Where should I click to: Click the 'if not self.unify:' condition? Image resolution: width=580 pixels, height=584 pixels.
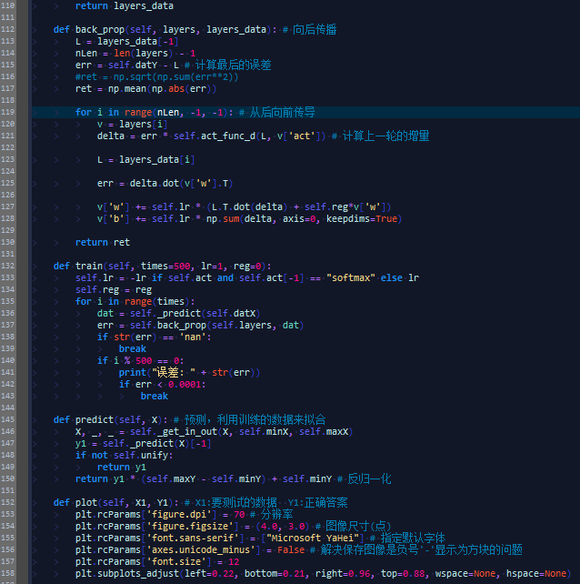tap(124, 455)
